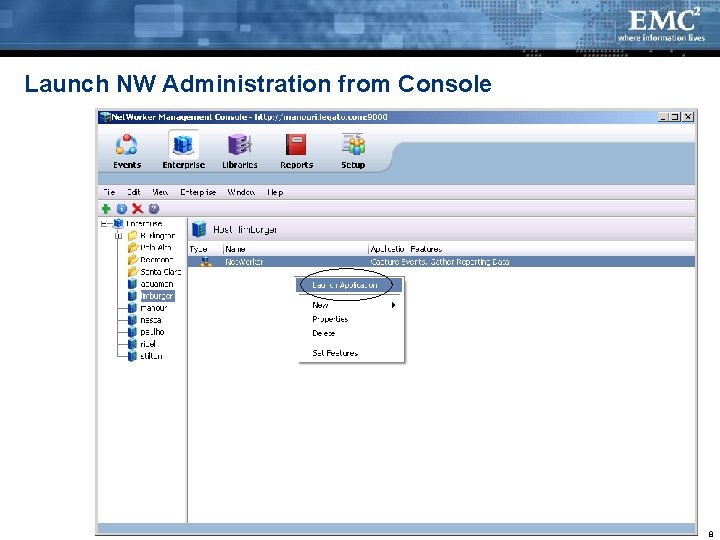
Task: Sort by Application Features column header
Action: 531,249
